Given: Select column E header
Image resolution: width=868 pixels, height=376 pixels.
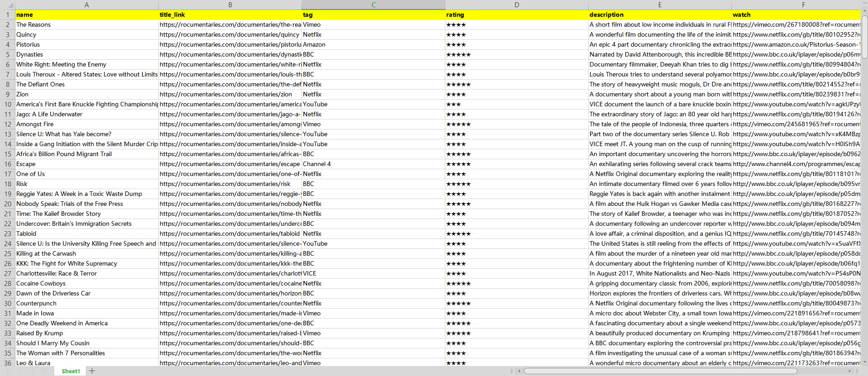Looking at the screenshot, I should coord(660,5).
